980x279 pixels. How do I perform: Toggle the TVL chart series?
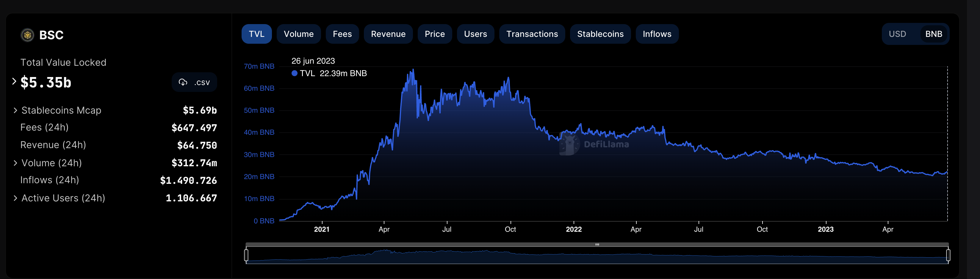click(x=256, y=34)
